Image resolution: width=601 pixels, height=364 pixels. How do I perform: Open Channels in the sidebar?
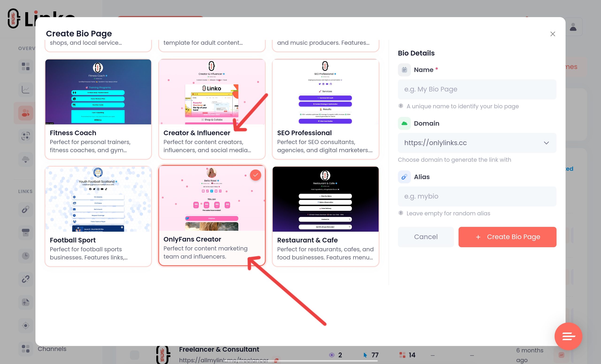(x=52, y=349)
